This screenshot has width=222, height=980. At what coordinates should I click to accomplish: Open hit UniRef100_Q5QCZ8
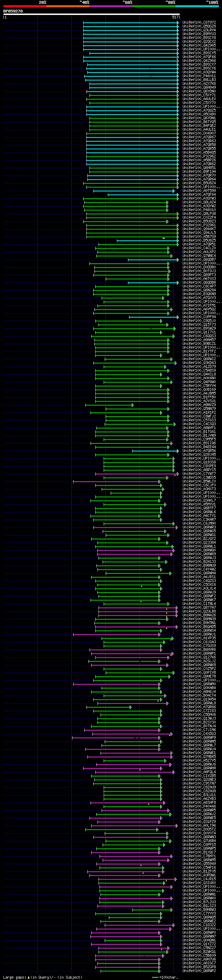point(199,26)
